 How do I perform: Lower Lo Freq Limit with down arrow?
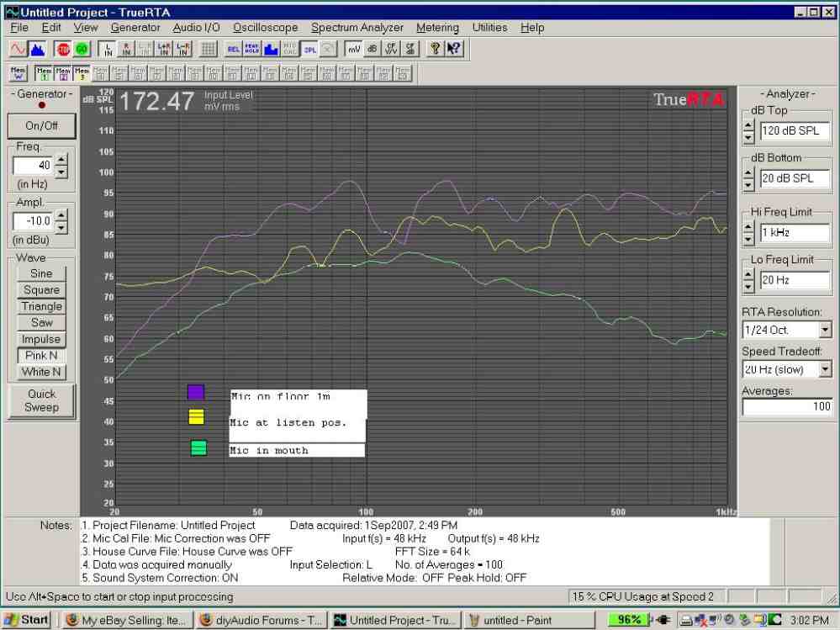pyautogui.click(x=749, y=287)
